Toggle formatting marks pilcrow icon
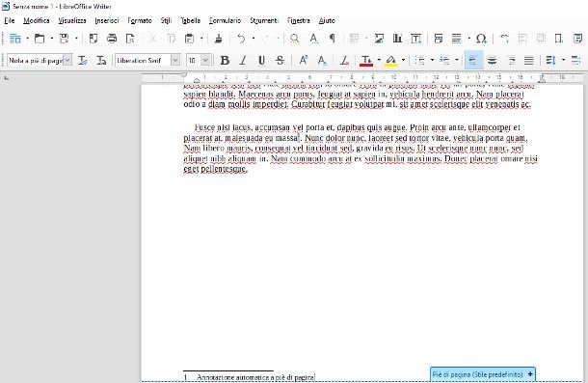This screenshot has height=383, width=588. pyautogui.click(x=332, y=39)
